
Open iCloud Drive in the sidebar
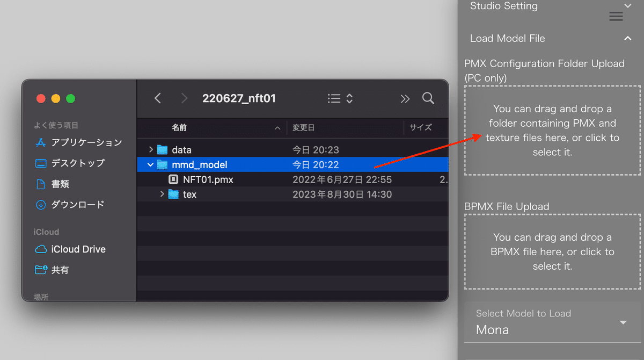[78, 249]
